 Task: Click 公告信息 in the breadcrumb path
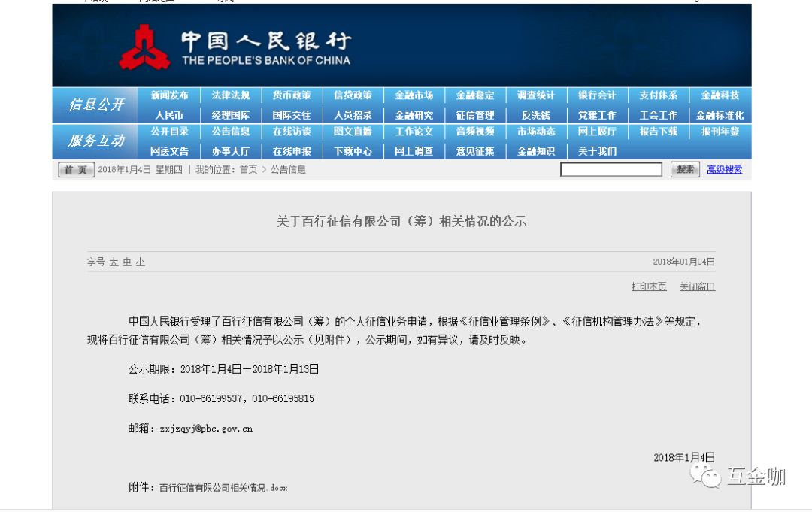click(288, 169)
